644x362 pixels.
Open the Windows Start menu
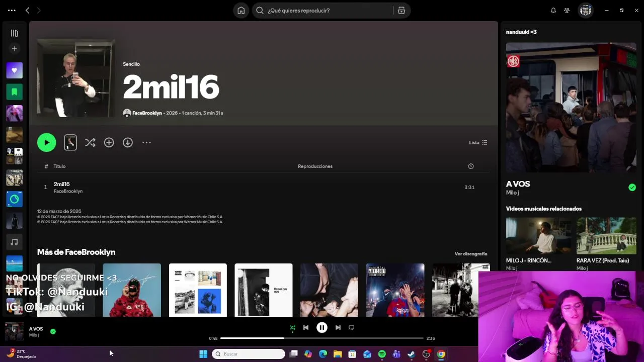(203, 354)
